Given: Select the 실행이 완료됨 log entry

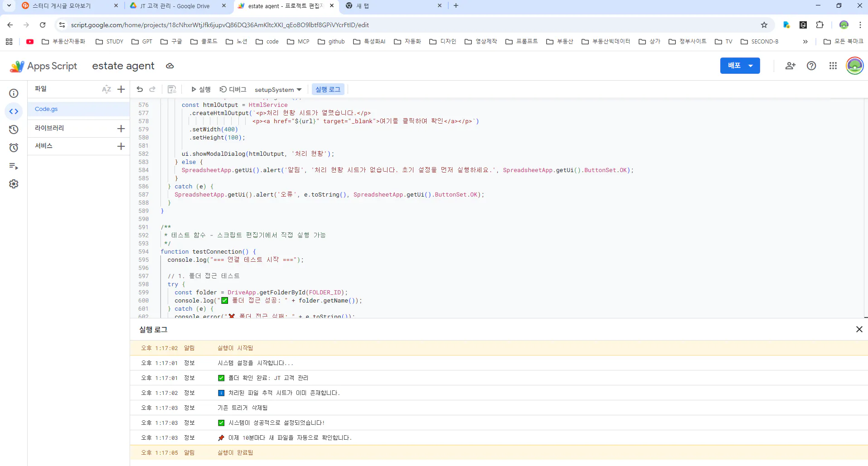Looking at the screenshot, I should (499, 453).
